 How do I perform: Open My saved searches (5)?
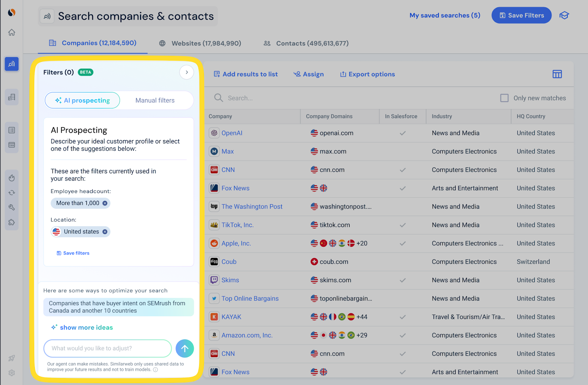click(445, 15)
